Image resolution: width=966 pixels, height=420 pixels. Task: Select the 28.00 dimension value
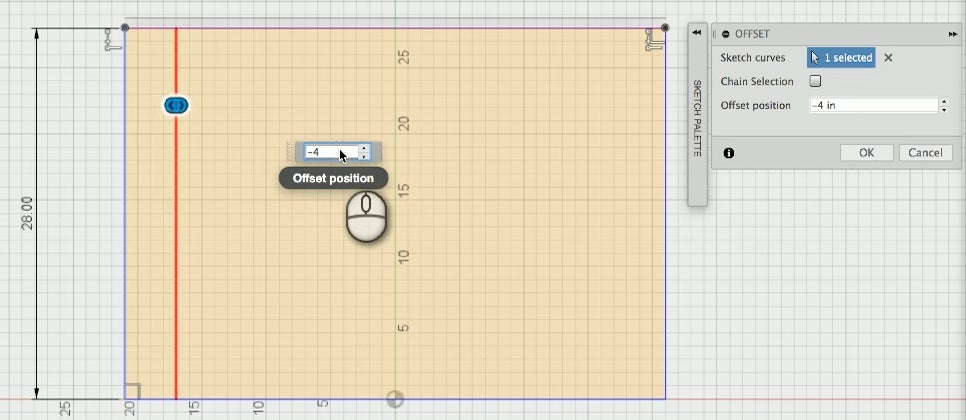tap(28, 214)
